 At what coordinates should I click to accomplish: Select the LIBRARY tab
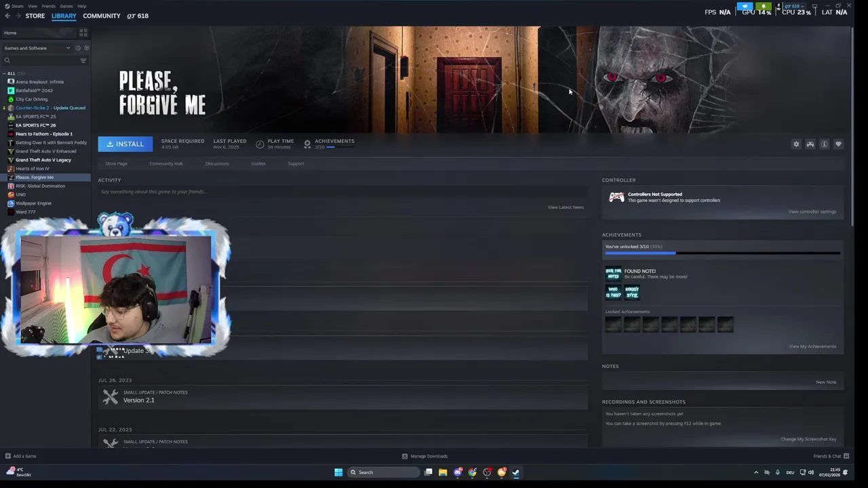64,16
